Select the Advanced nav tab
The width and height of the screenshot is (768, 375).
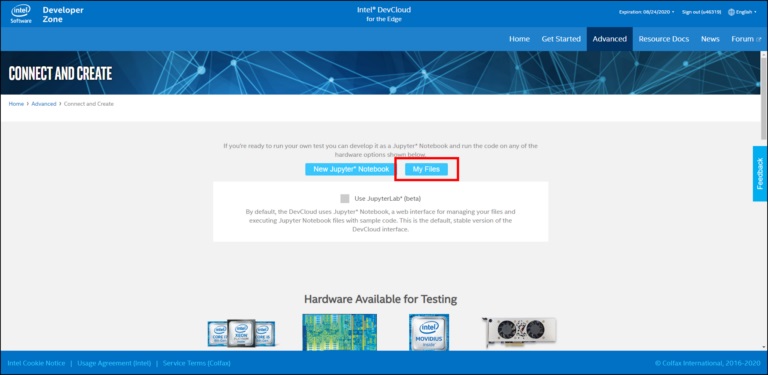pyautogui.click(x=609, y=39)
